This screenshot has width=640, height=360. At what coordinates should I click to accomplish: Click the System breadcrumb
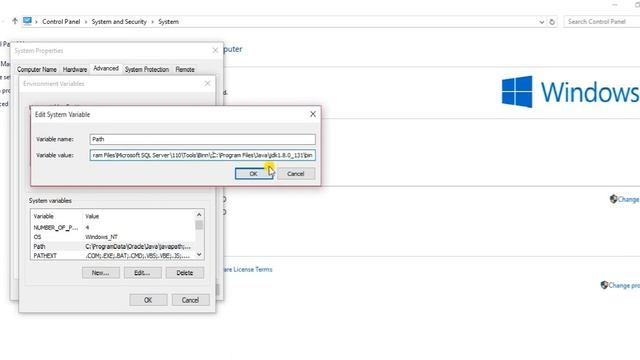[168, 22]
